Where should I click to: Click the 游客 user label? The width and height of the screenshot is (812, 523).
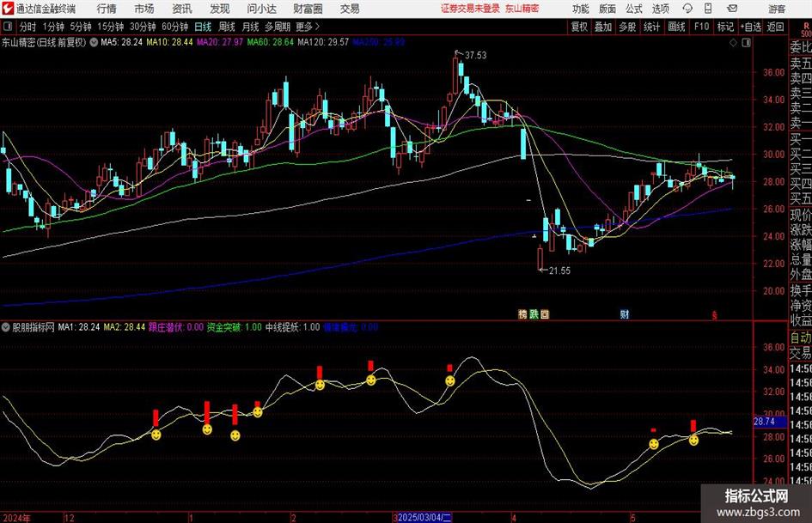pyautogui.click(x=777, y=9)
